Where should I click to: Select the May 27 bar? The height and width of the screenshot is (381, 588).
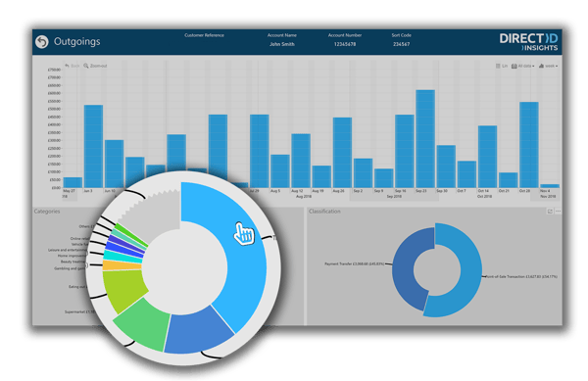coord(73,182)
